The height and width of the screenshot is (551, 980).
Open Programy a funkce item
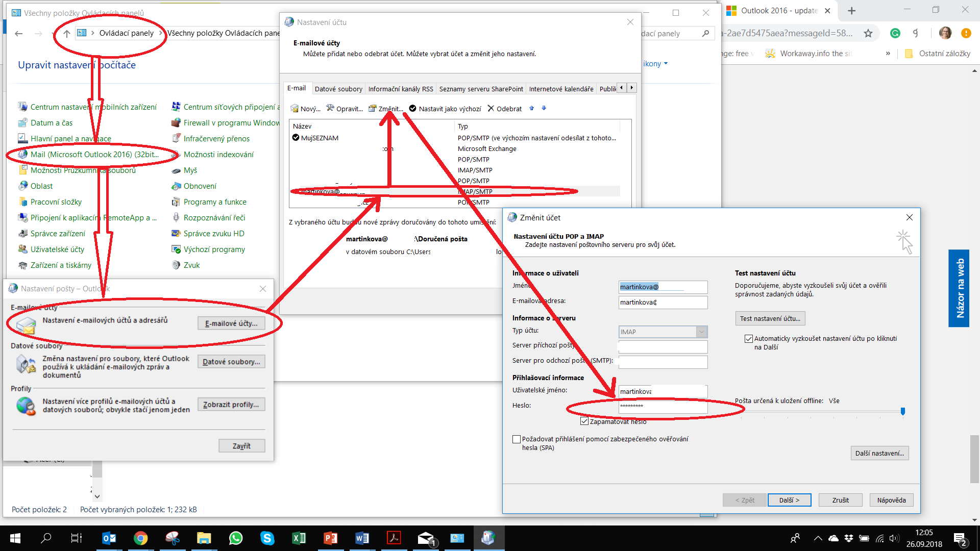pyautogui.click(x=209, y=202)
